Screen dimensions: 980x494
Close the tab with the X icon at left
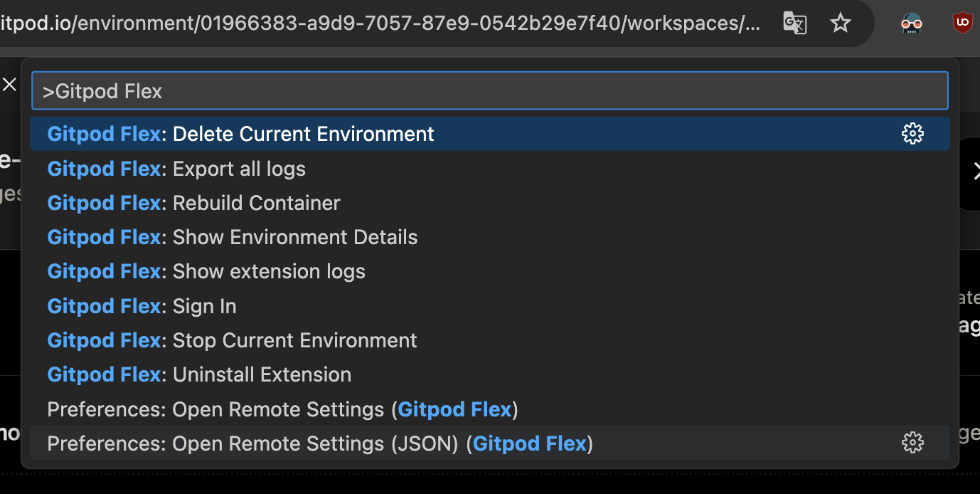[9, 85]
